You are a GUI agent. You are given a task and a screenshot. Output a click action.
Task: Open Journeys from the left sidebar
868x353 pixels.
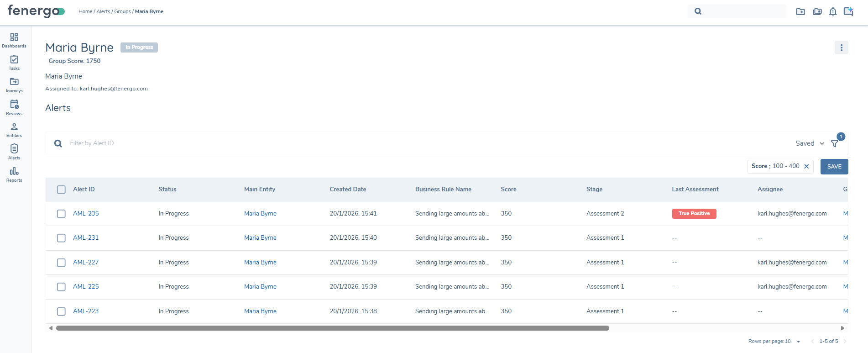pyautogui.click(x=14, y=85)
